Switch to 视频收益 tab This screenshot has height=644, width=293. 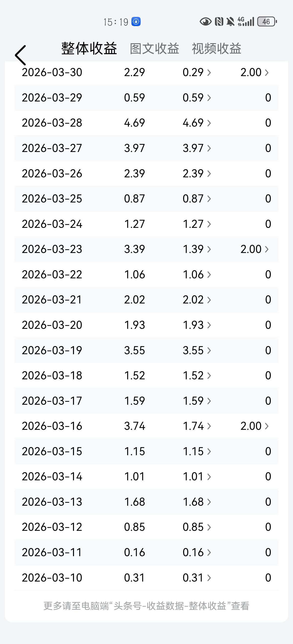click(x=216, y=49)
